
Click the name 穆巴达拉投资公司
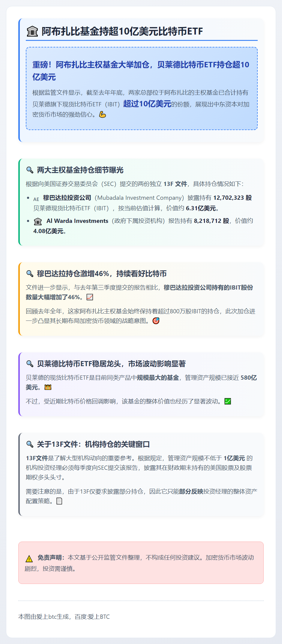pyautogui.click(x=67, y=198)
